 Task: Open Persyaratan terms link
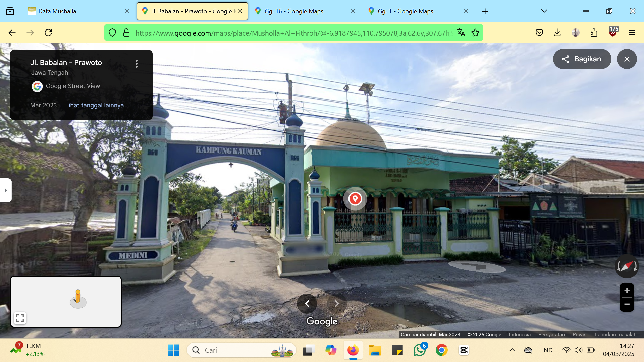pyautogui.click(x=551, y=335)
